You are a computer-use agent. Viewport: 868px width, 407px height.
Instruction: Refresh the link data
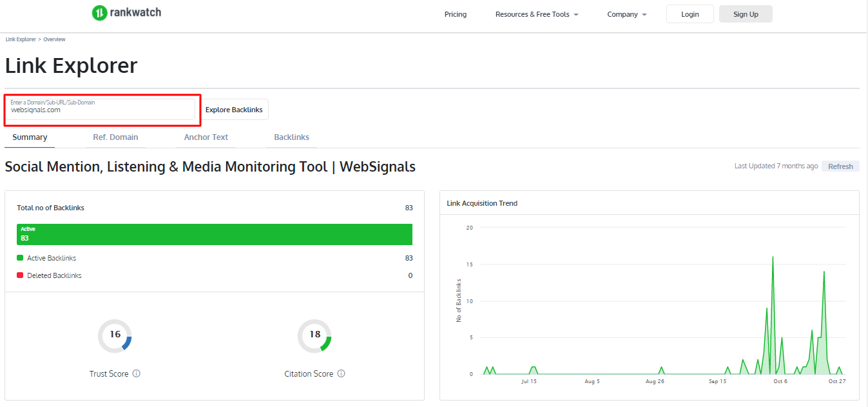pyautogui.click(x=840, y=166)
